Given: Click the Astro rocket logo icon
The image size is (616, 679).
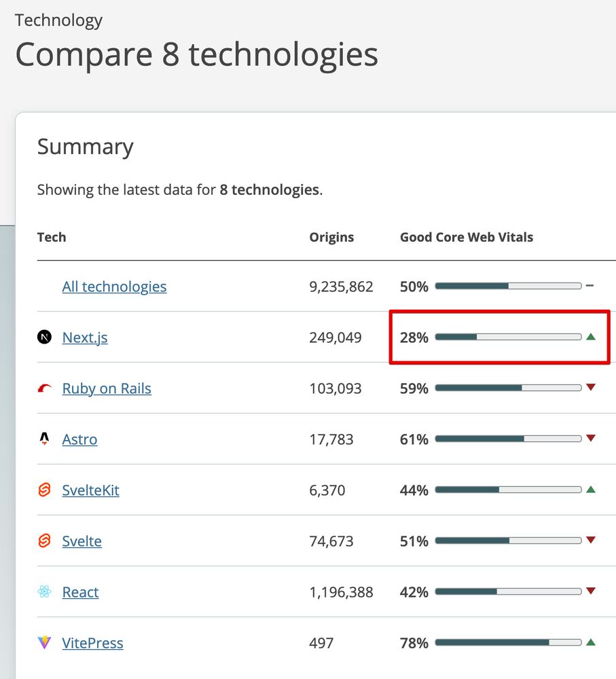Looking at the screenshot, I should pyautogui.click(x=44, y=439).
